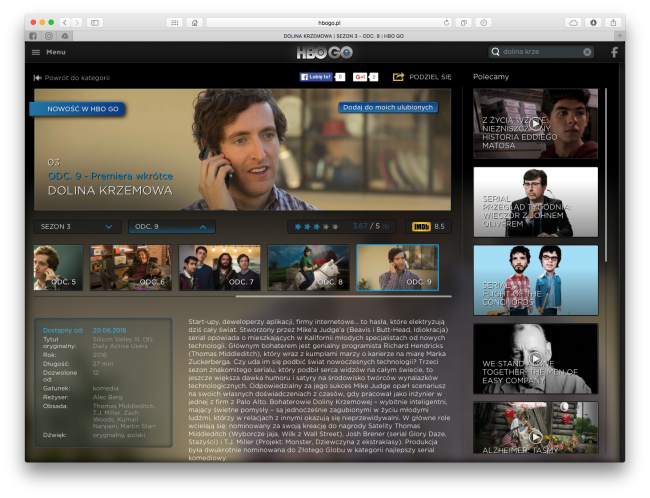The height and width of the screenshot is (498, 650).
Task: Click the Safari forward arrow
Action: (77, 22)
